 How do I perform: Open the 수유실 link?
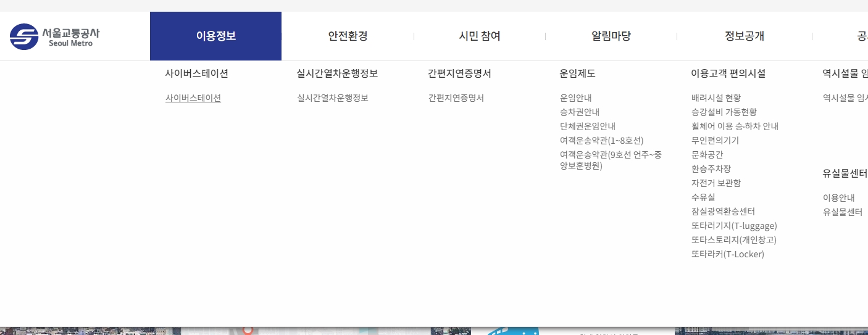pyautogui.click(x=703, y=197)
